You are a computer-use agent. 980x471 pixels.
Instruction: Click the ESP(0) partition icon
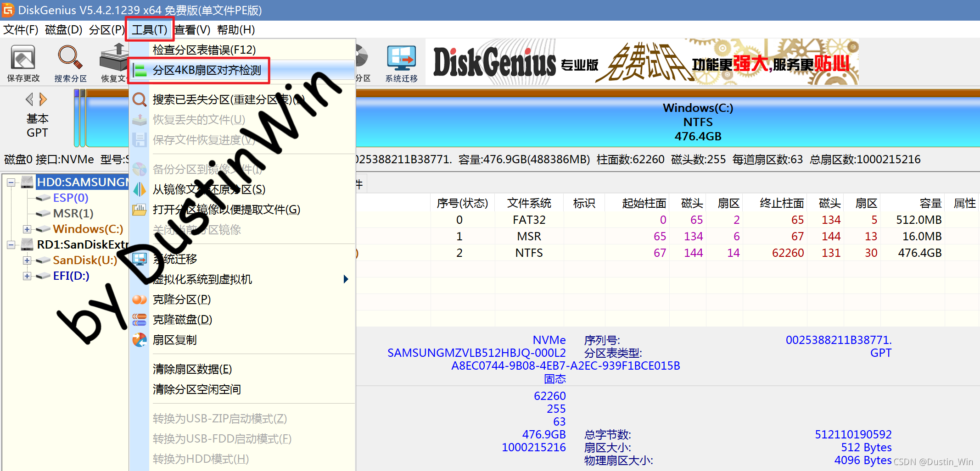coord(43,198)
